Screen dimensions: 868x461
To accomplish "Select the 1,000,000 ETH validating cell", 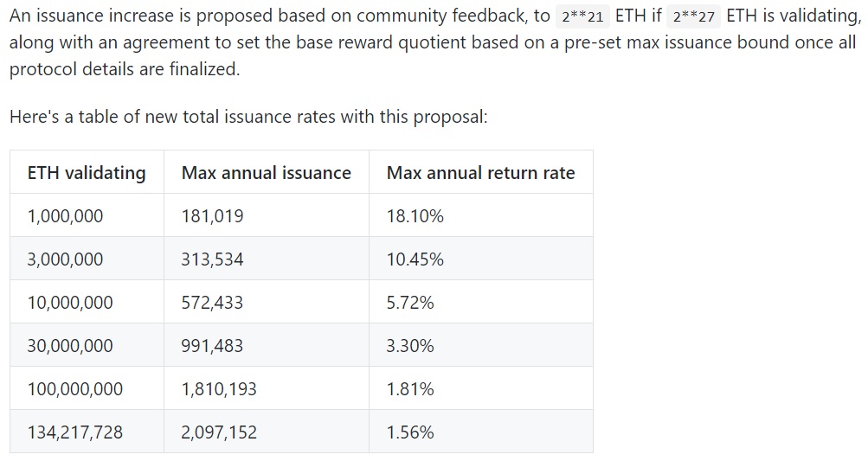I will (x=65, y=216).
